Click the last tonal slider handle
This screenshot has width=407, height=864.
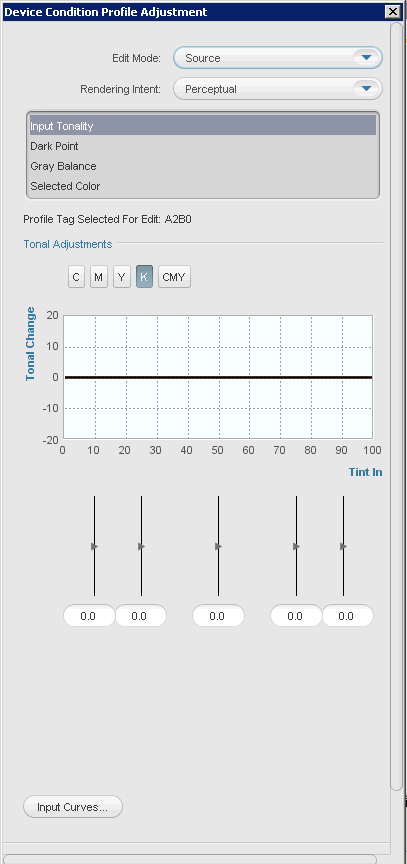pyautogui.click(x=343, y=546)
